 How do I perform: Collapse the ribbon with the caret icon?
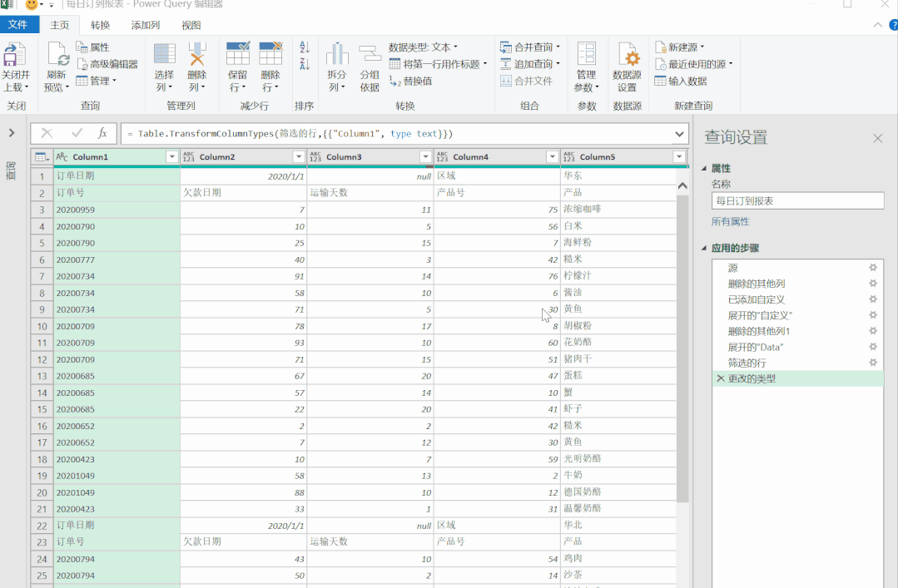point(877,25)
